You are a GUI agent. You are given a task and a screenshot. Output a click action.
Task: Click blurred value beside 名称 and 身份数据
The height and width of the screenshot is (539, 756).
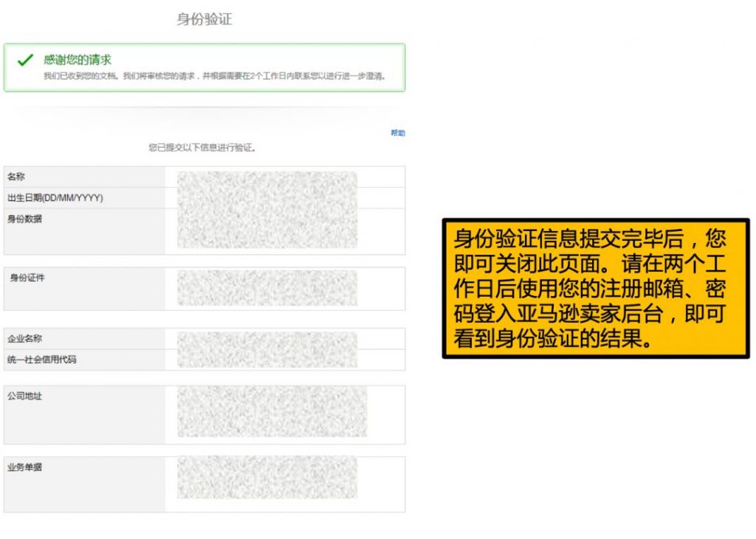point(267,210)
